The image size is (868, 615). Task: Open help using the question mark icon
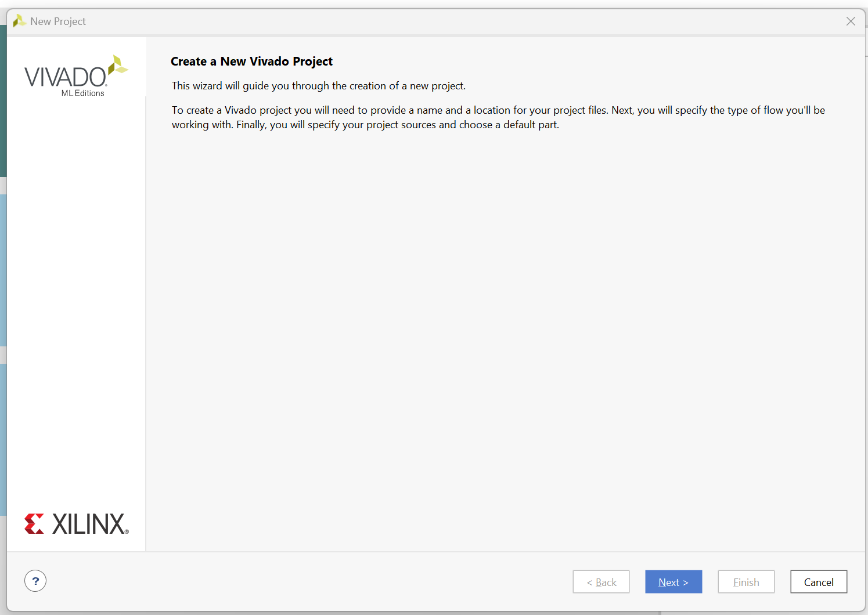click(x=35, y=581)
